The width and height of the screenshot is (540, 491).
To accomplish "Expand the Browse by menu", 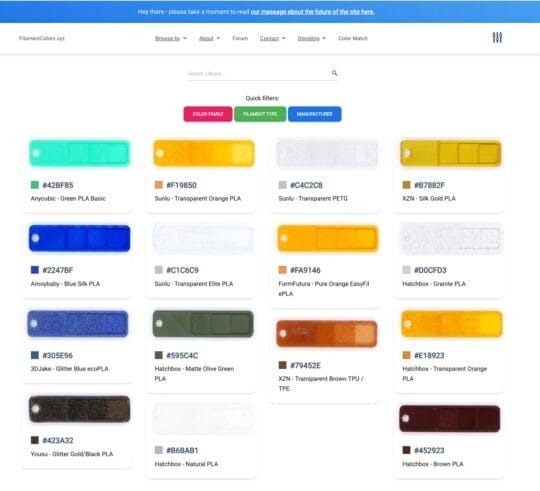I will tap(171, 38).
